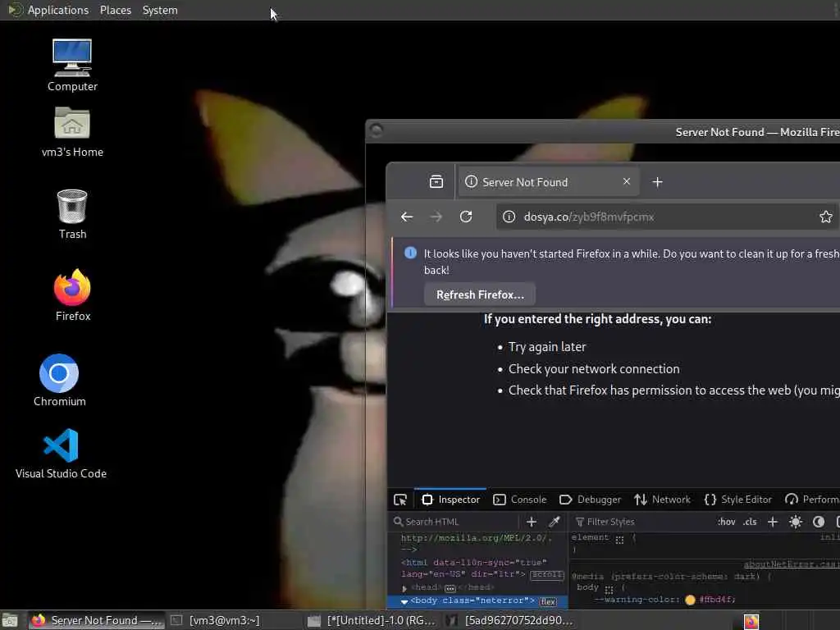
Task: Open the Places menu
Action: coord(116,10)
